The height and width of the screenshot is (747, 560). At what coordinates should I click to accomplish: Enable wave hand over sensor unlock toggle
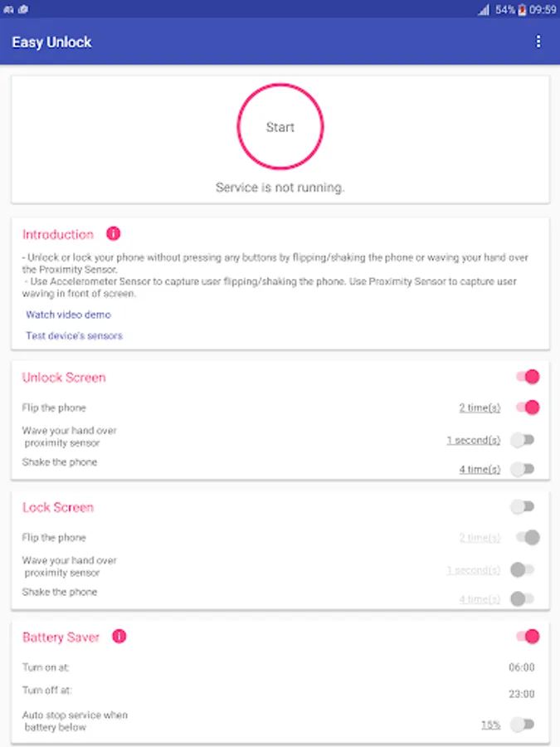coord(523,439)
